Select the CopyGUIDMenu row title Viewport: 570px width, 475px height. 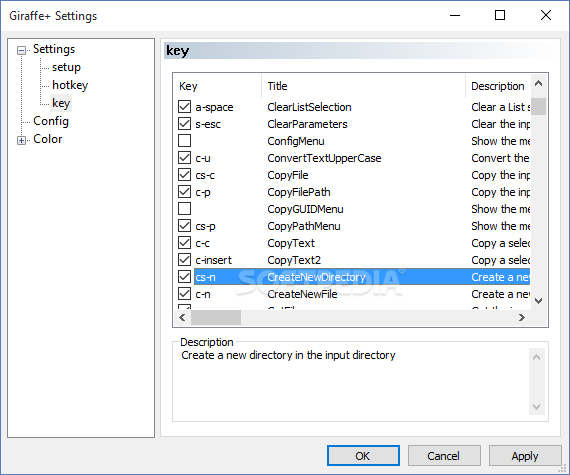(305, 209)
